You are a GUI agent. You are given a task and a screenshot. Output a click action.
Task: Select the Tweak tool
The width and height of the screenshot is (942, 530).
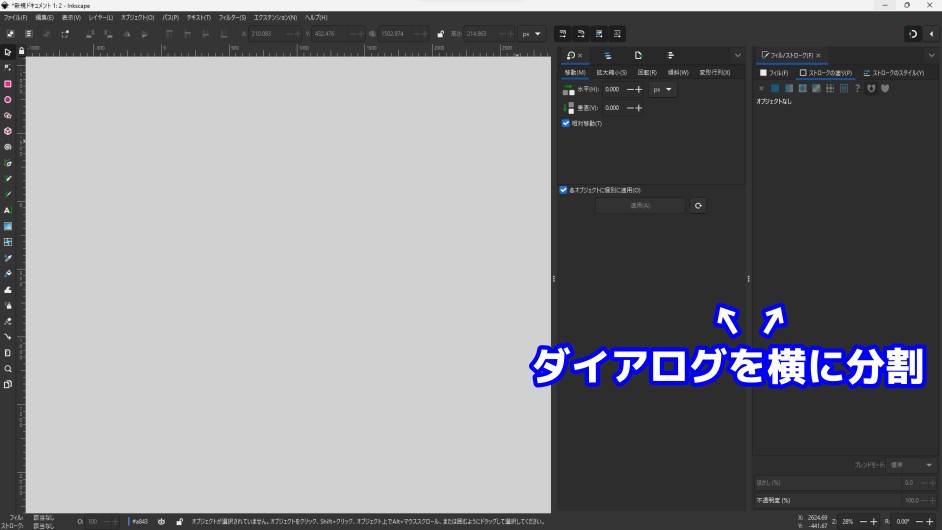coord(8,290)
